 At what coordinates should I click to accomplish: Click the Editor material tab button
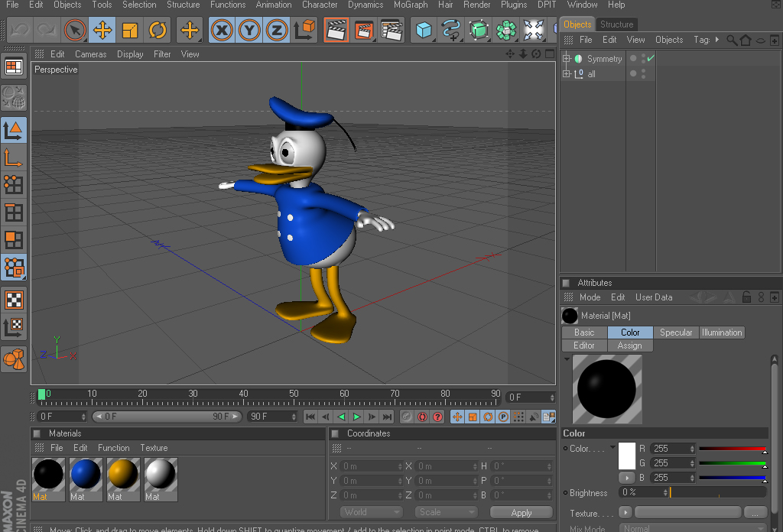(584, 345)
